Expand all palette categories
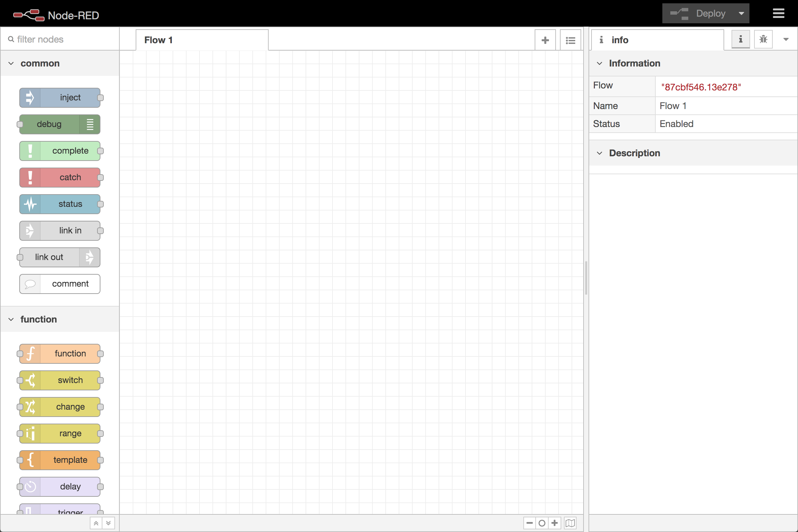798x532 pixels. (x=109, y=523)
